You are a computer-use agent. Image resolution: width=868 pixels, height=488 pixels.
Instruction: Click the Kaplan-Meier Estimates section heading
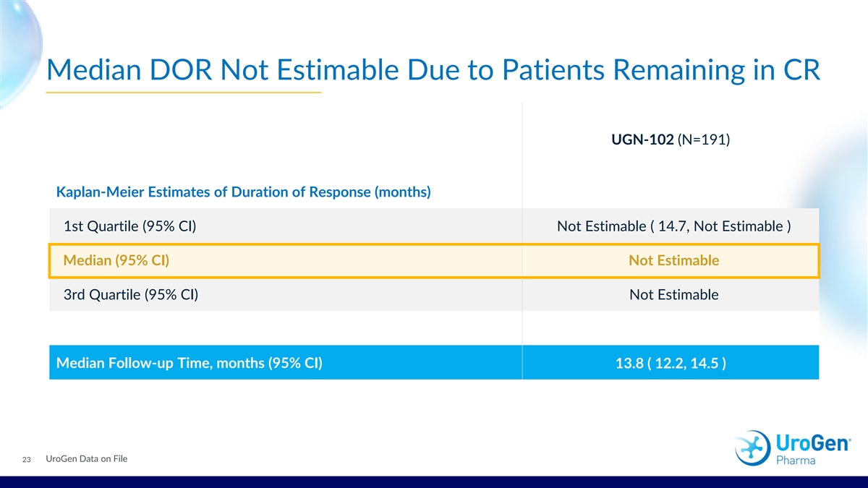click(243, 192)
